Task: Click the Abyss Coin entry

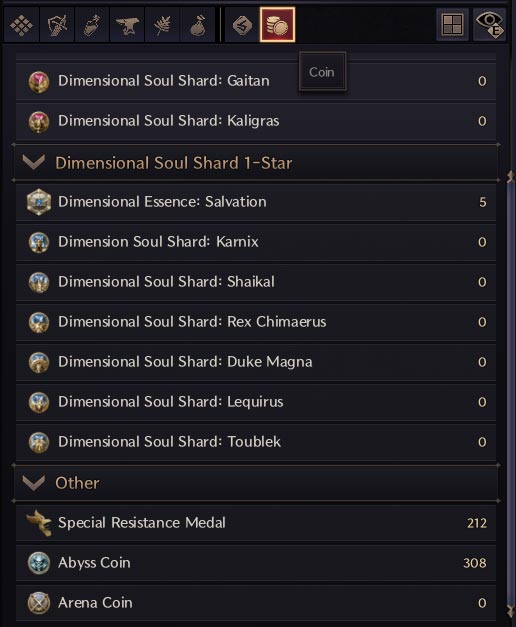Action: coord(256,563)
